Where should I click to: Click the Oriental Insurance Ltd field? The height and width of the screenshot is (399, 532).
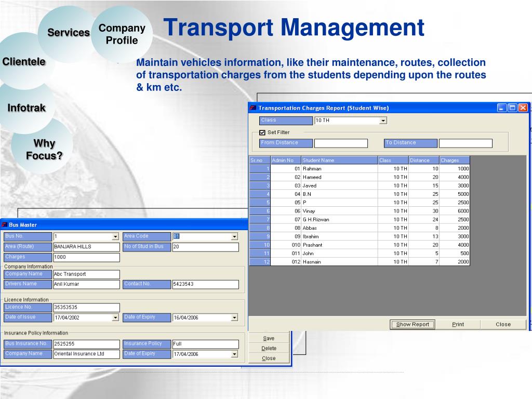(x=87, y=354)
